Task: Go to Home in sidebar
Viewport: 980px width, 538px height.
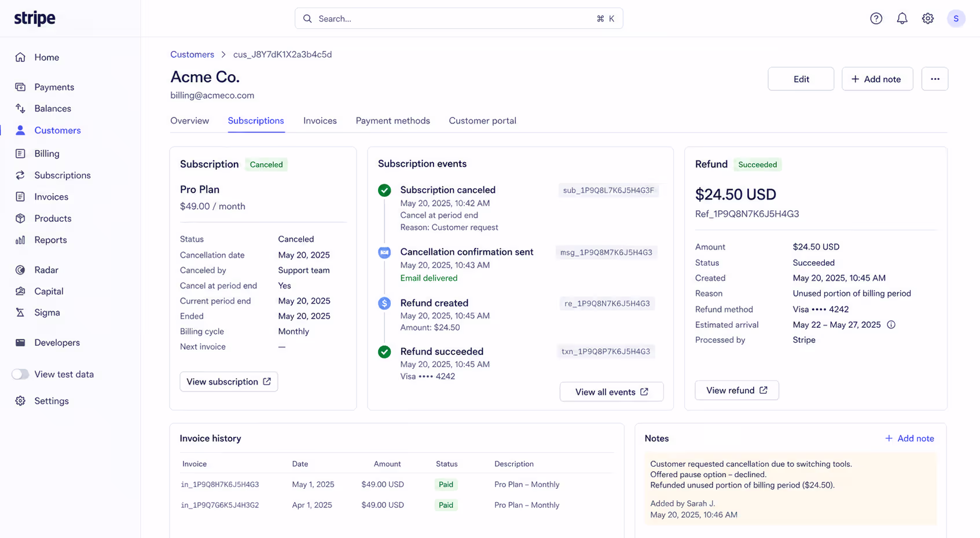Action: point(46,57)
